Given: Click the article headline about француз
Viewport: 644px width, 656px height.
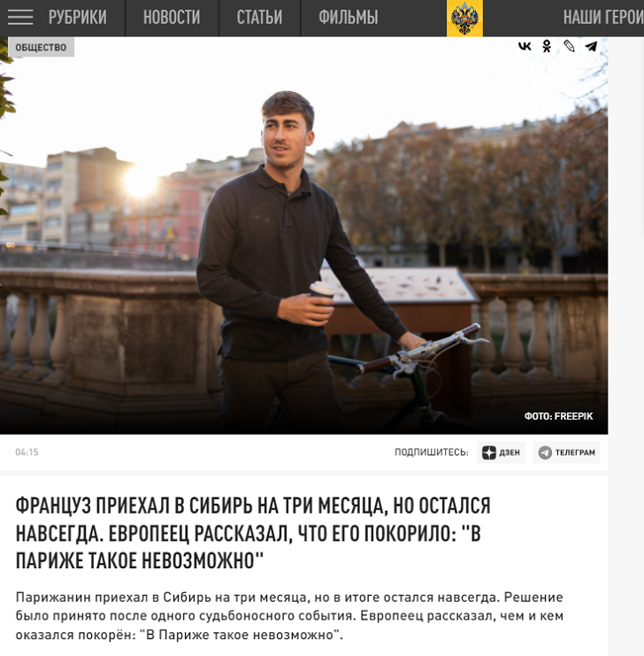Looking at the screenshot, I should (x=253, y=533).
